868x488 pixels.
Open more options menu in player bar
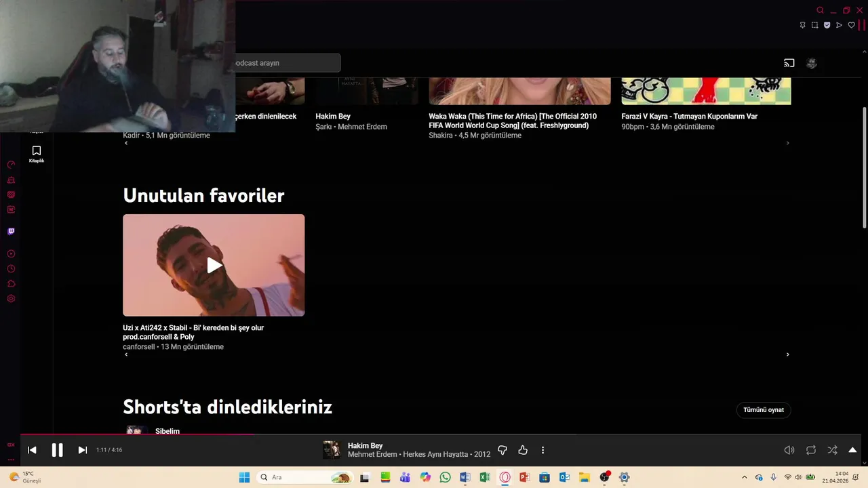click(542, 450)
